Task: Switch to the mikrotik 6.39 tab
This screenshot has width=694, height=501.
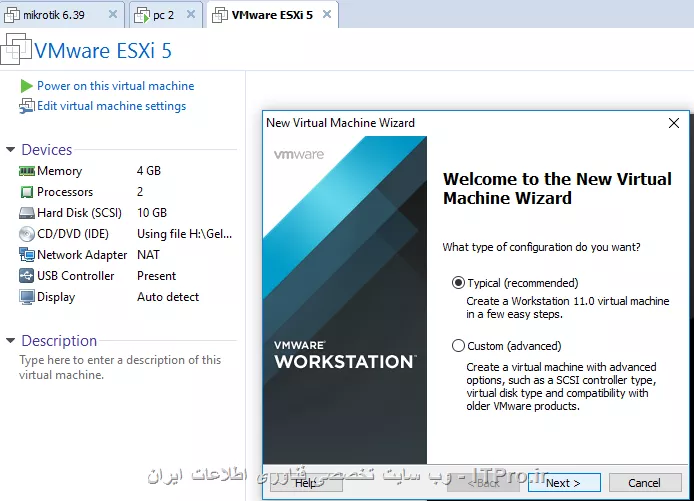Action: coord(62,15)
